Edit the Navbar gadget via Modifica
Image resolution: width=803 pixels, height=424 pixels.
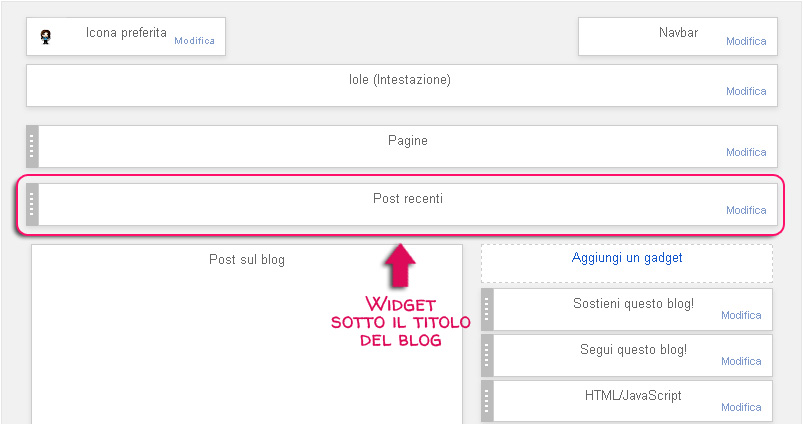click(746, 41)
